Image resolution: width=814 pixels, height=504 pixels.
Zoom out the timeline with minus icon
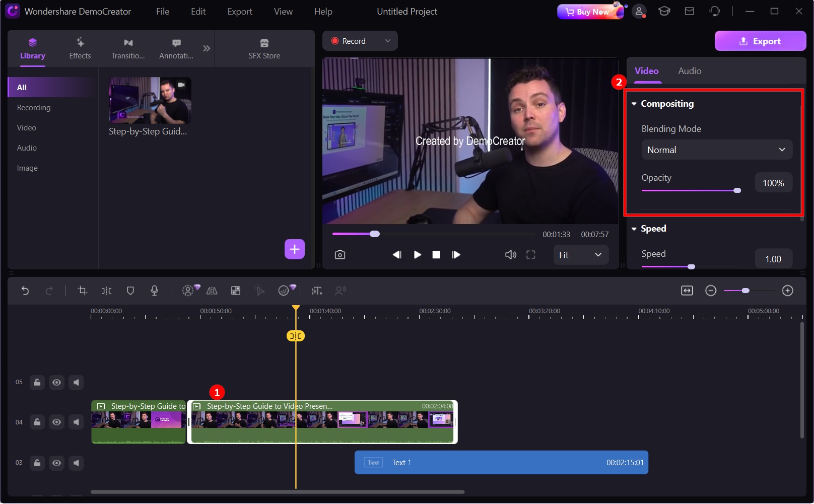click(x=711, y=291)
